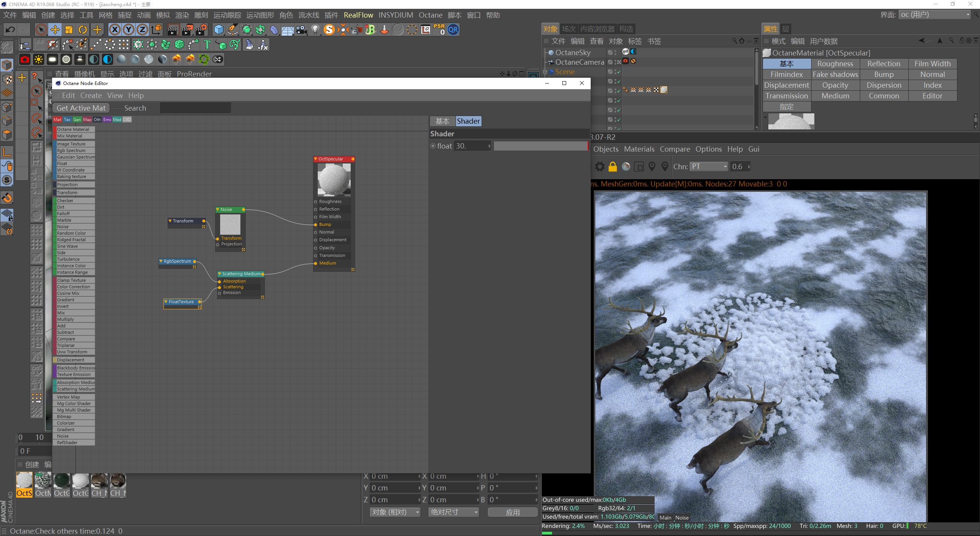Image resolution: width=980 pixels, height=536 pixels.
Task: Toggle the yellow lock resolution icon
Action: coord(612,167)
